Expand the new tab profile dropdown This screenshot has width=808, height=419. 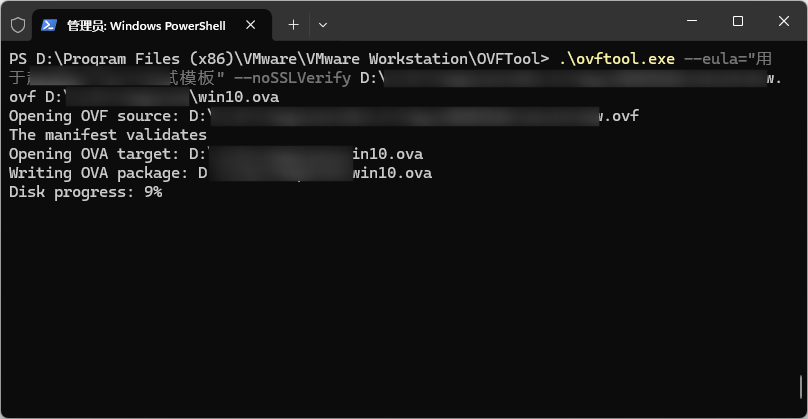point(322,25)
